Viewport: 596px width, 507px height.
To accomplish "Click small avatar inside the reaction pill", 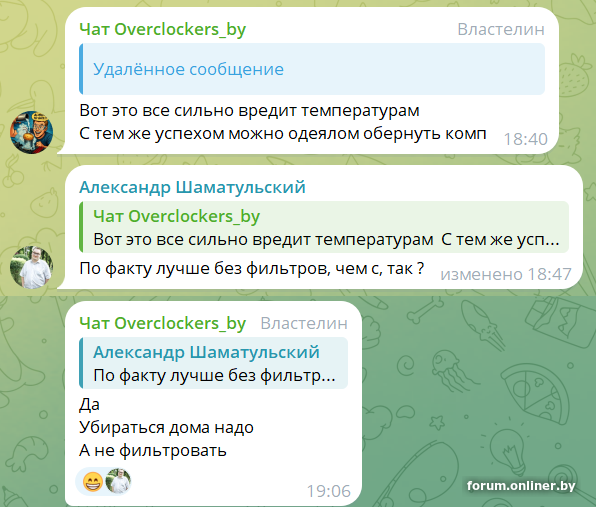I will pos(118,481).
